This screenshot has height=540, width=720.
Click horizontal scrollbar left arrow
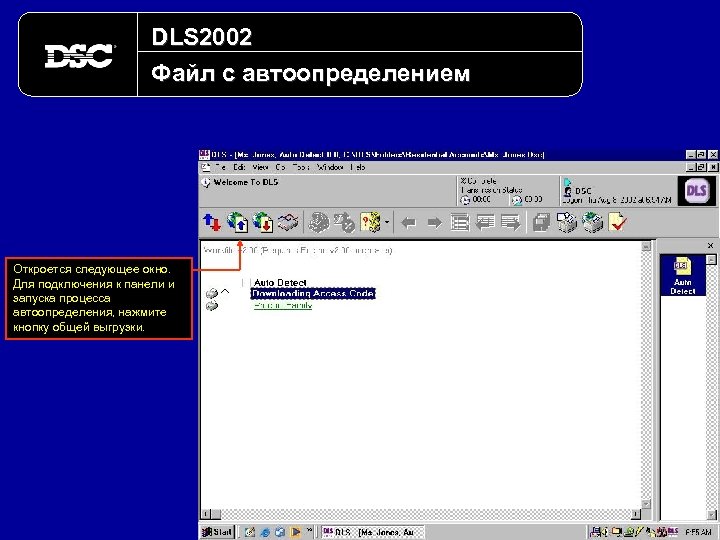(206, 514)
